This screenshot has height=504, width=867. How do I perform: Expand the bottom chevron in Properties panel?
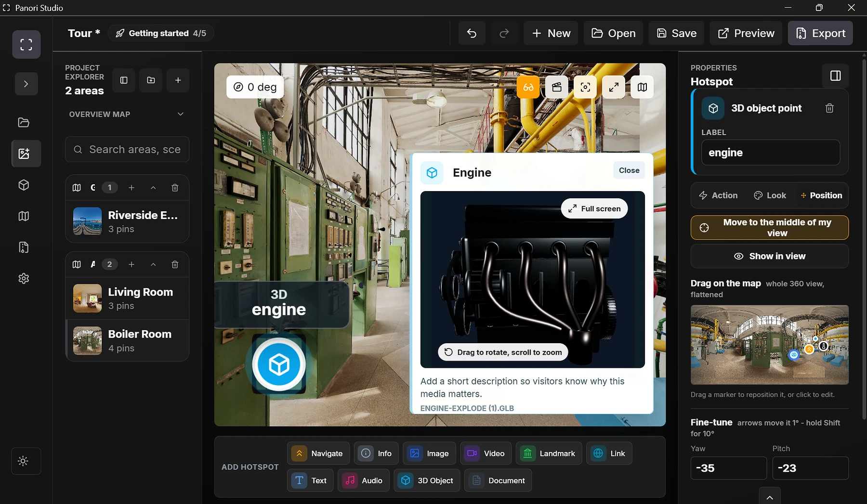pos(770,497)
